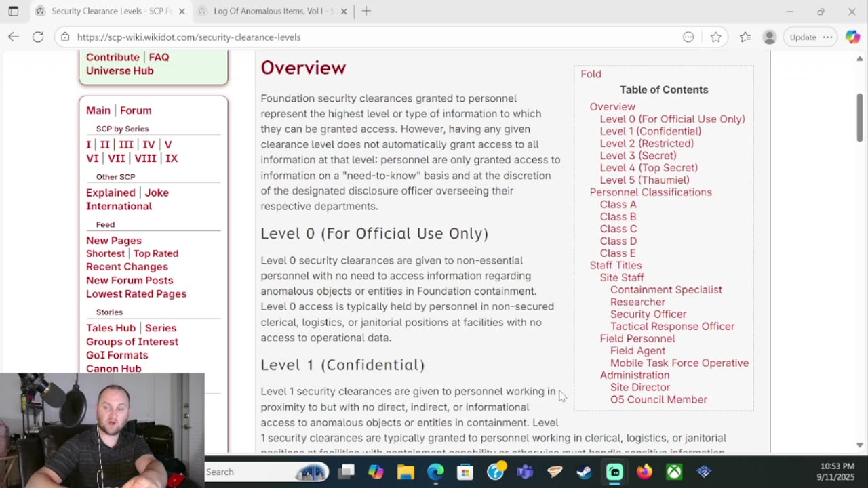Jump to Overview in Table of Contents
Screen dimensions: 868x488
pyautogui.click(x=612, y=107)
